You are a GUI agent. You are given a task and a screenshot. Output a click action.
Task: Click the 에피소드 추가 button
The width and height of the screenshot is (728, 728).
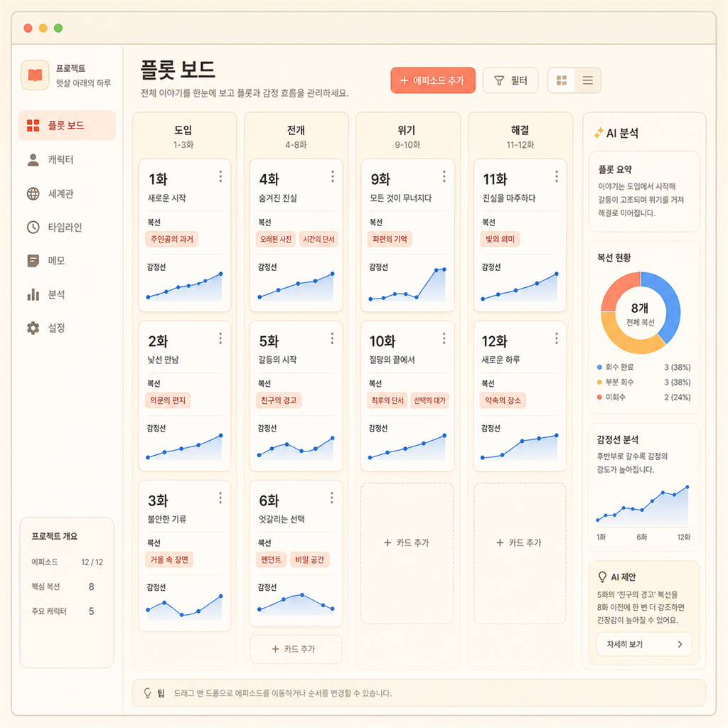[x=433, y=80]
